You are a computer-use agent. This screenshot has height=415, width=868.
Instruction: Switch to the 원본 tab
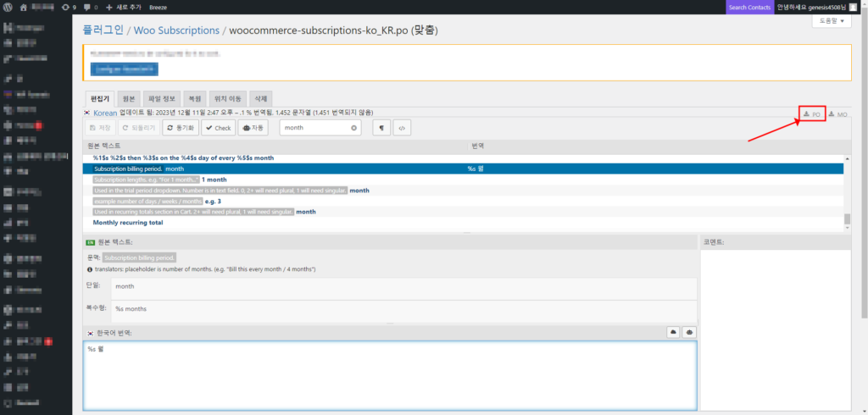click(x=129, y=98)
